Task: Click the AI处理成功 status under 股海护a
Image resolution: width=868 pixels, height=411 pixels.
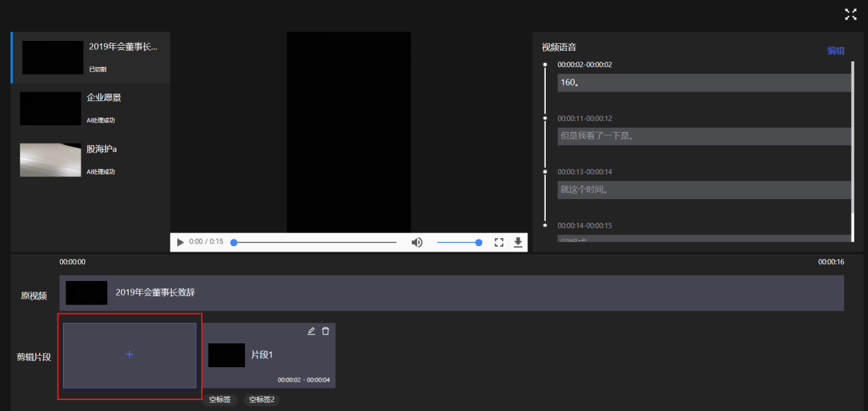Action: point(101,172)
